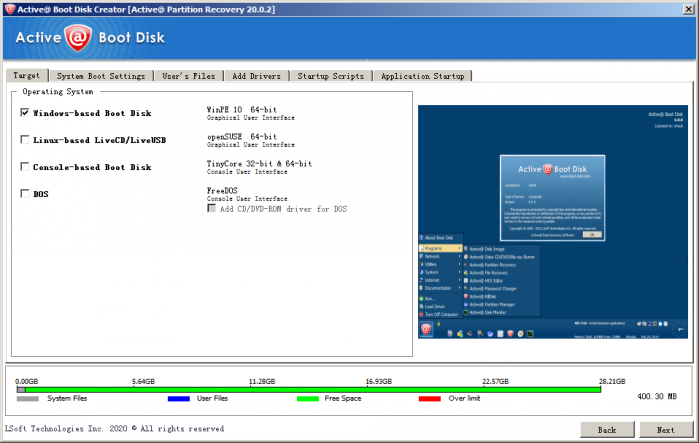Click the Back button

607,430
